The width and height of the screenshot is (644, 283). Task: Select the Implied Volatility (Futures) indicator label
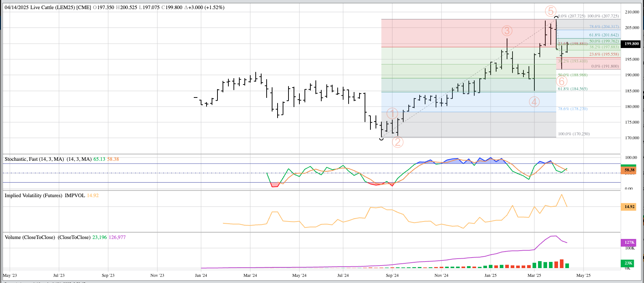point(45,195)
